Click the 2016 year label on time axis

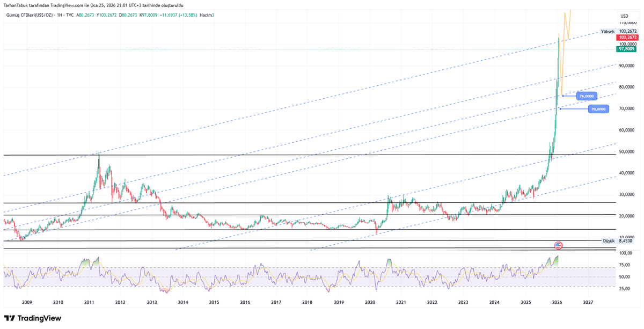tap(245, 302)
